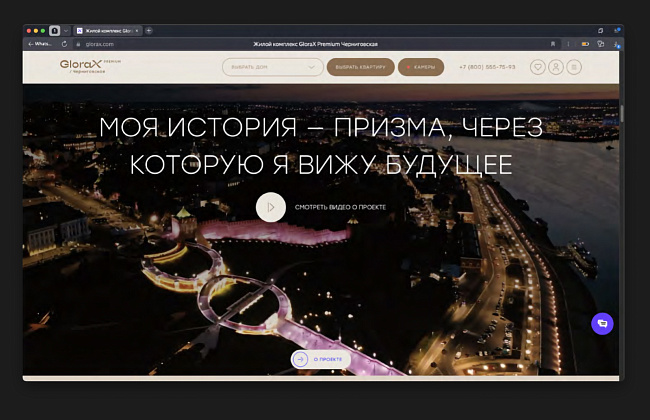Open favorites via the heart icon
The width and height of the screenshot is (650, 420).
[538, 67]
